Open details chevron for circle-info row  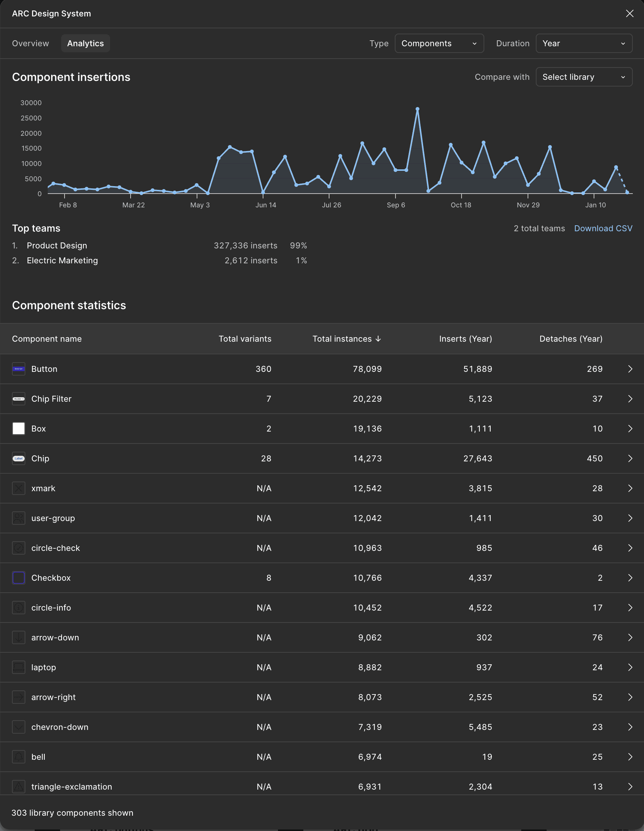(x=630, y=608)
